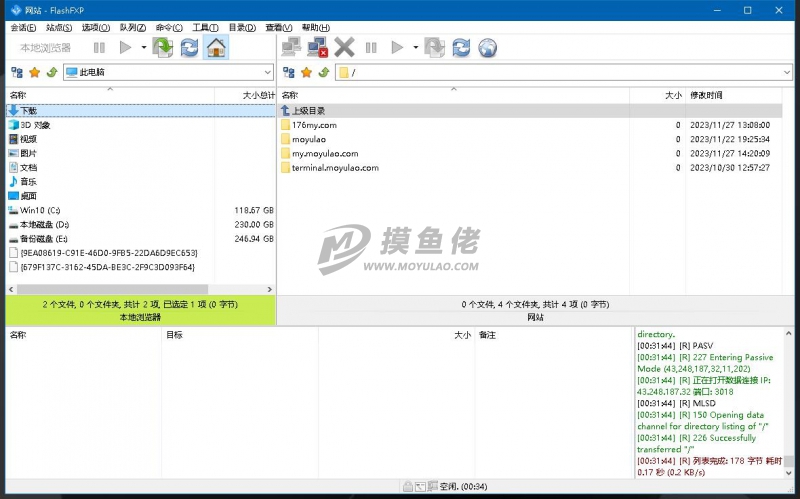Sort local list by 大小总计 column
800x499 pixels.
click(x=245, y=95)
